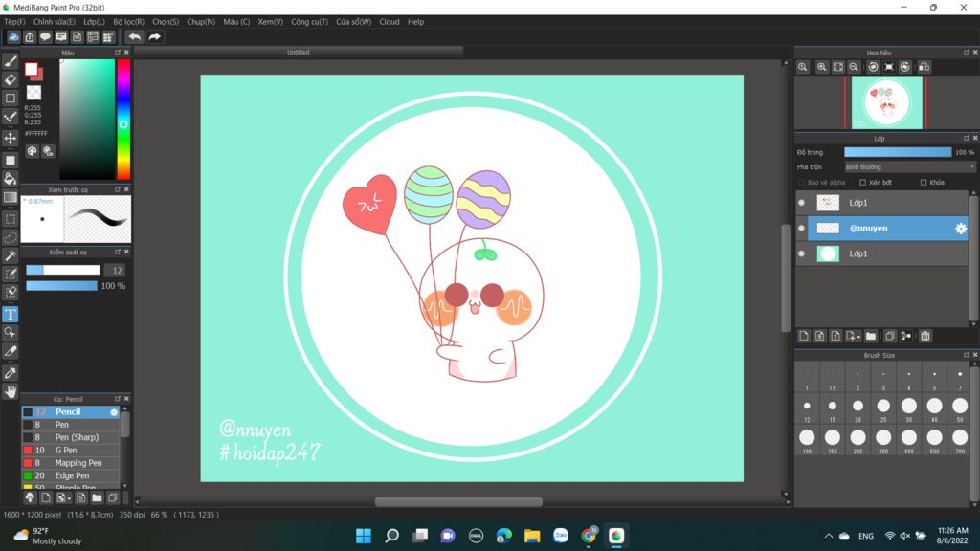The height and width of the screenshot is (551, 980).
Task: Select the Text tool
Action: click(10, 314)
